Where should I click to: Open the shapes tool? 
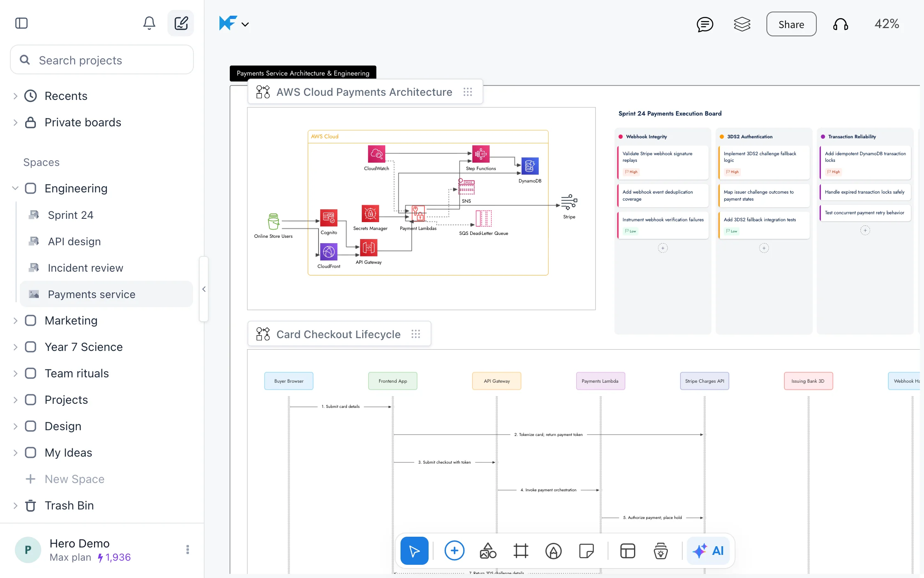pyautogui.click(x=488, y=551)
